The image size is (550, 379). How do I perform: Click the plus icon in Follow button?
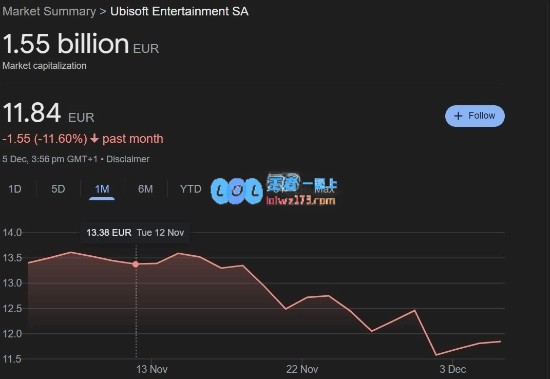tap(458, 116)
